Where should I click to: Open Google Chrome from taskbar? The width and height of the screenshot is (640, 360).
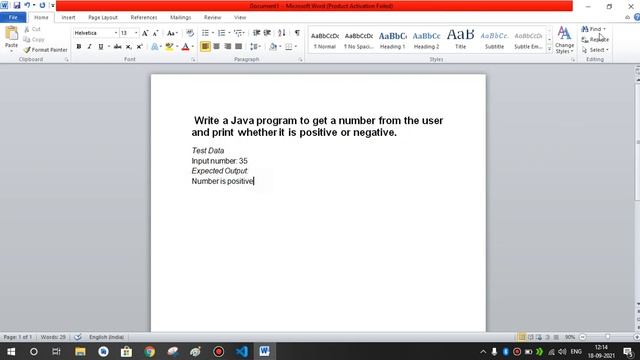pos(149,351)
